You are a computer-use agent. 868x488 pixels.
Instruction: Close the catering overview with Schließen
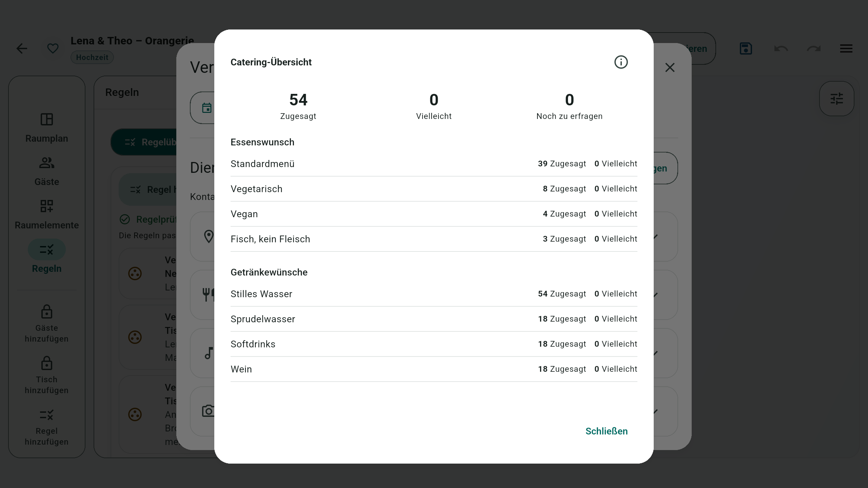[607, 431]
